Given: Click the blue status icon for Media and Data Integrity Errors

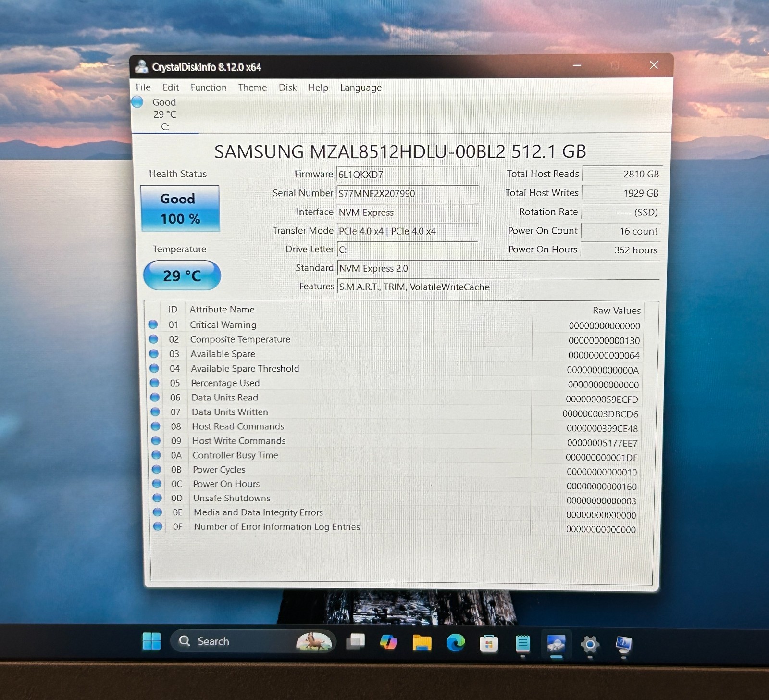Looking at the screenshot, I should pyautogui.click(x=157, y=512).
